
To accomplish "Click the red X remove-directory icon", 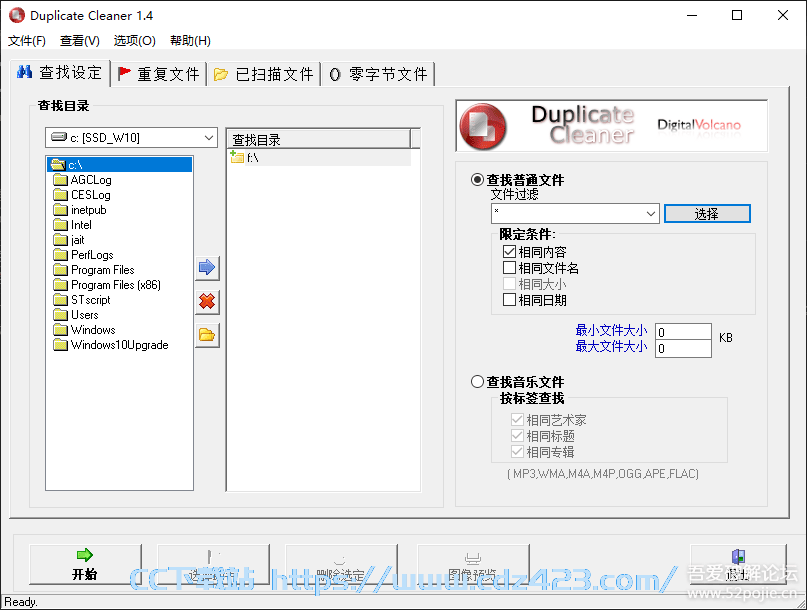I will click(207, 301).
